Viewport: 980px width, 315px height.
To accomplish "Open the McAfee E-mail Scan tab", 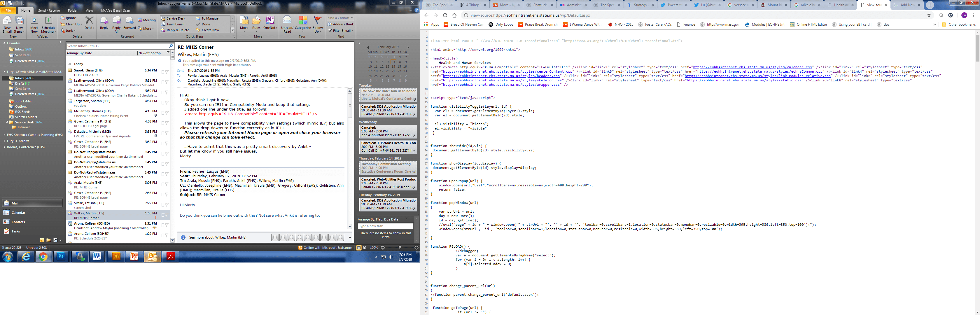I will pos(115,11).
